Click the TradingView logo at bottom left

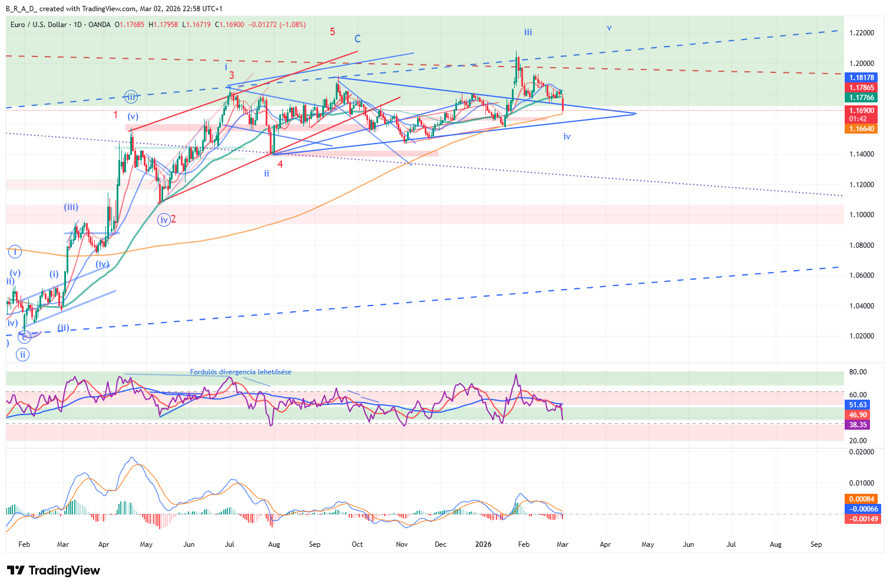(x=54, y=570)
